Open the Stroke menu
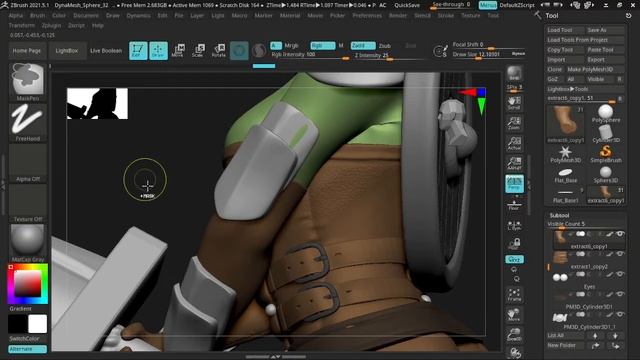Screen dimensions: 640x360 pyautogui.click(x=446, y=16)
